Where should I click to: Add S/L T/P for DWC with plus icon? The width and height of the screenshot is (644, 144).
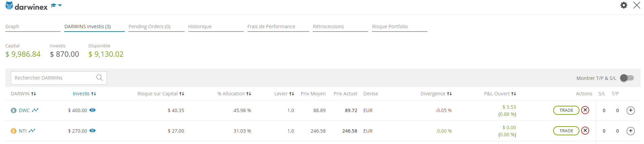click(x=631, y=110)
